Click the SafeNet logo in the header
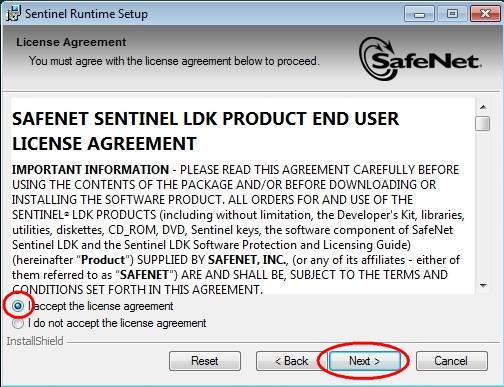The height and width of the screenshot is (387, 504). 420,59
